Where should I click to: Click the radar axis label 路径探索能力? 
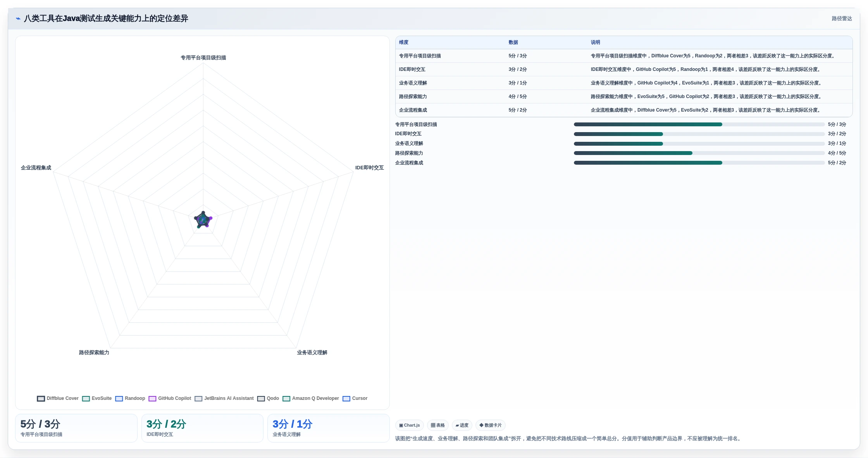94,353
